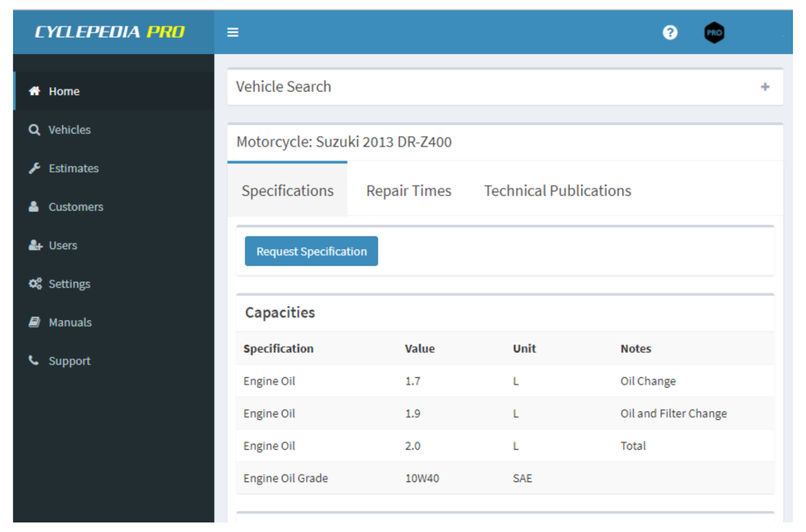
Task: Open Support in the sidebar
Action: pos(114,361)
